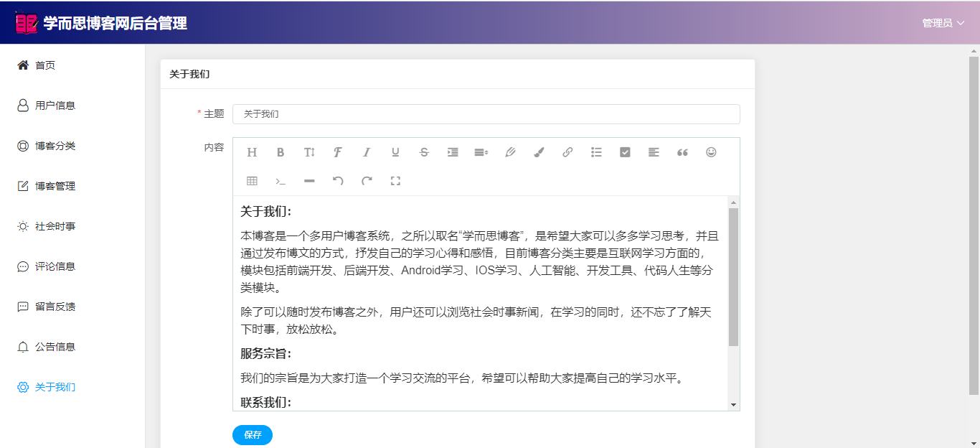Click the 关于我们 card title

tap(189, 74)
